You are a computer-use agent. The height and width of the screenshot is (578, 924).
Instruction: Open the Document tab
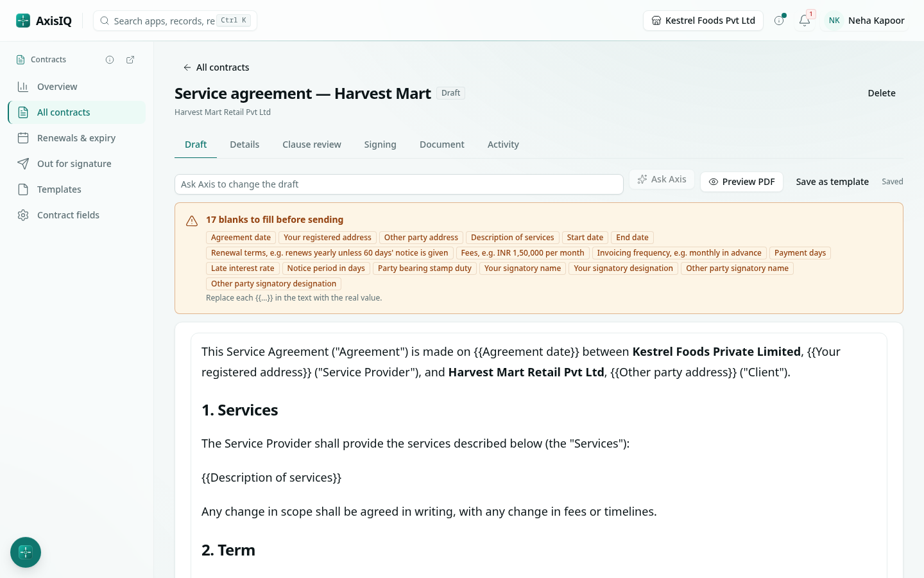[442, 144]
